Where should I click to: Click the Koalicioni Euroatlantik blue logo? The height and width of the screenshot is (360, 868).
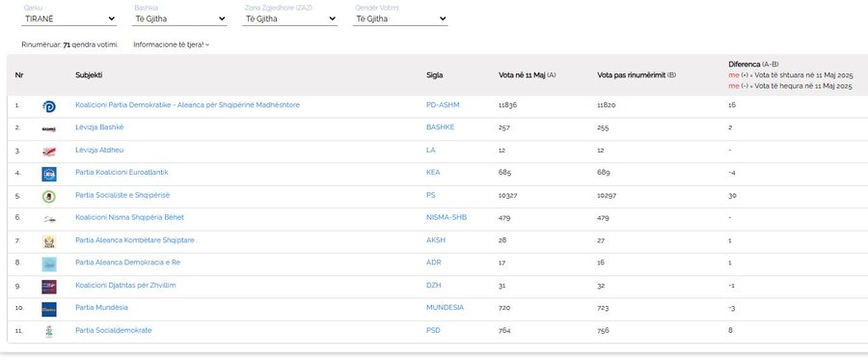(49, 174)
